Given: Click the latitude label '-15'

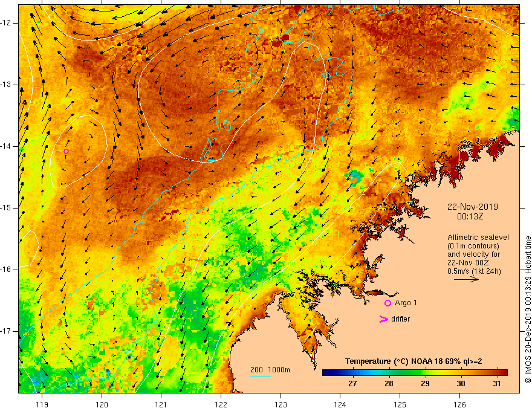Looking at the screenshot, I should point(6,208).
